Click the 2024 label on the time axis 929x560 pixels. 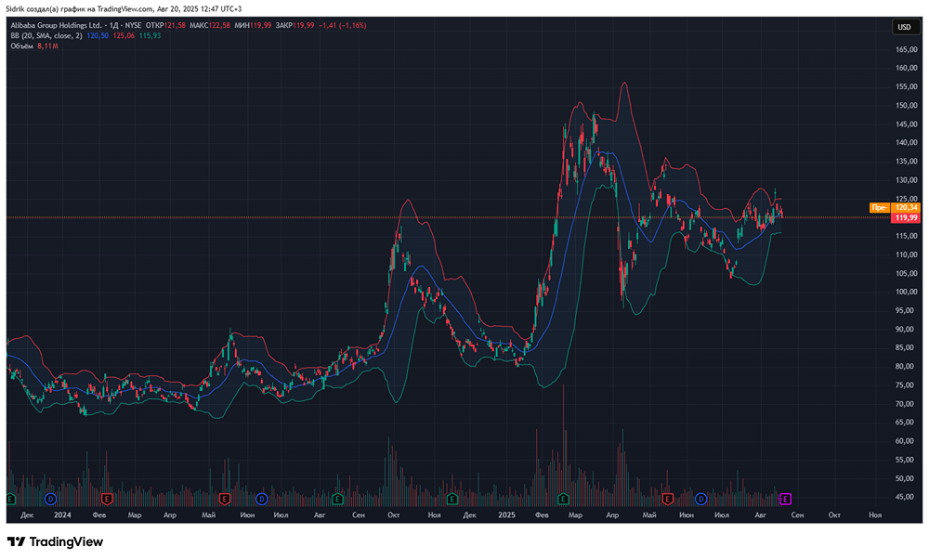[x=62, y=514]
